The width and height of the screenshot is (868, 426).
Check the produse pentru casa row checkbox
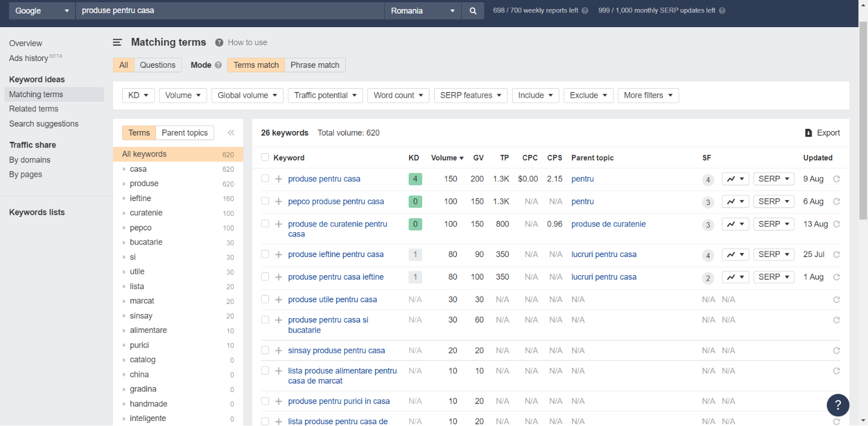265,179
